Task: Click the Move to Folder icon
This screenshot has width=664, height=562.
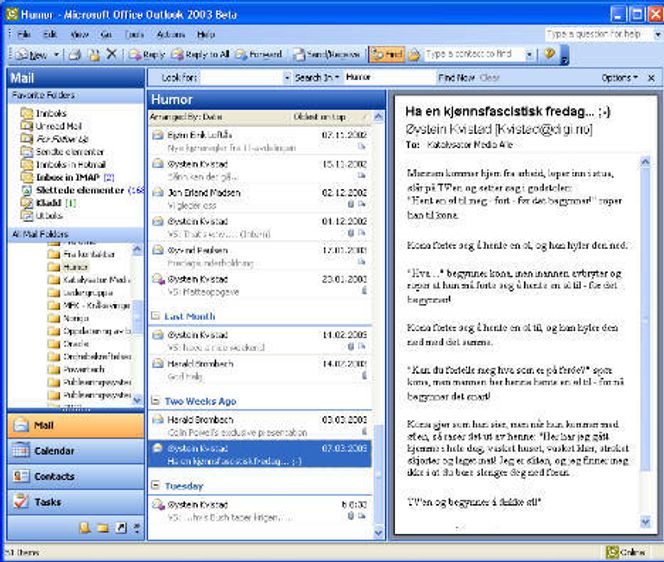Action: 94,55
